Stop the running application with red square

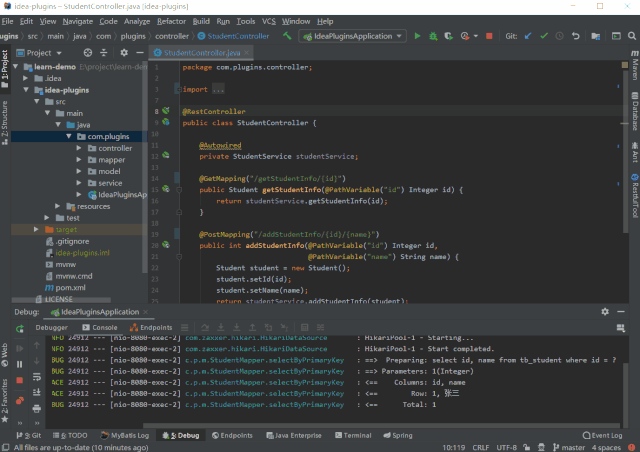[x=489, y=36]
